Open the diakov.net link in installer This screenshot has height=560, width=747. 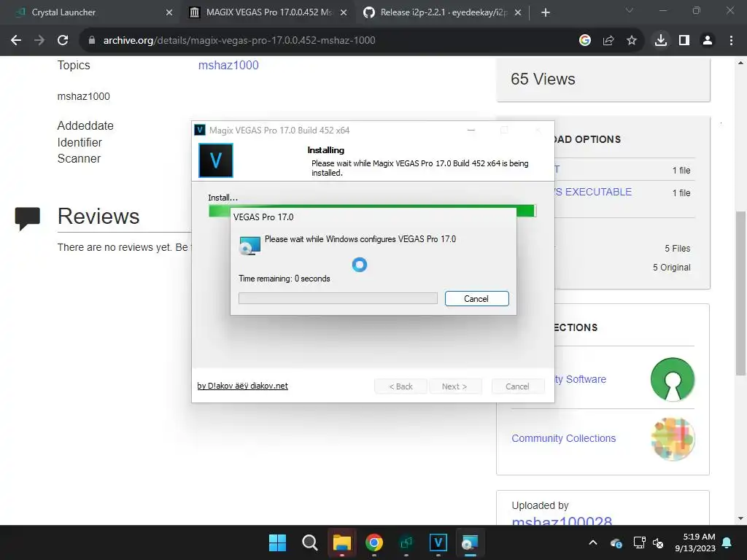tap(242, 386)
